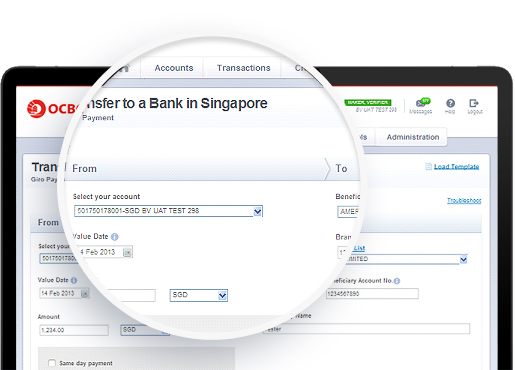The width and height of the screenshot is (515, 370).
Task: Click the Load Template link
Action: tap(456, 166)
